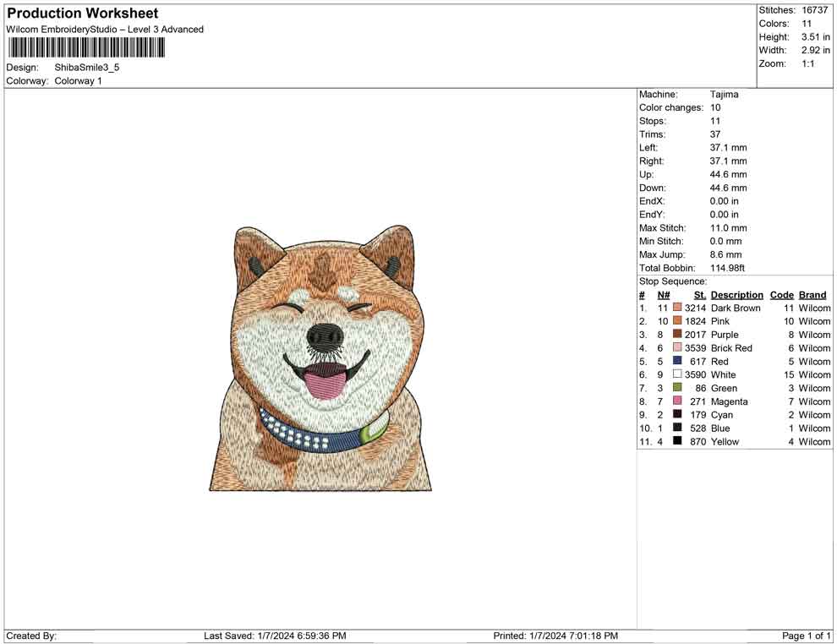Image resolution: width=837 pixels, height=644 pixels.
Task: Select the Colorway 1 value
Action: coord(78,81)
